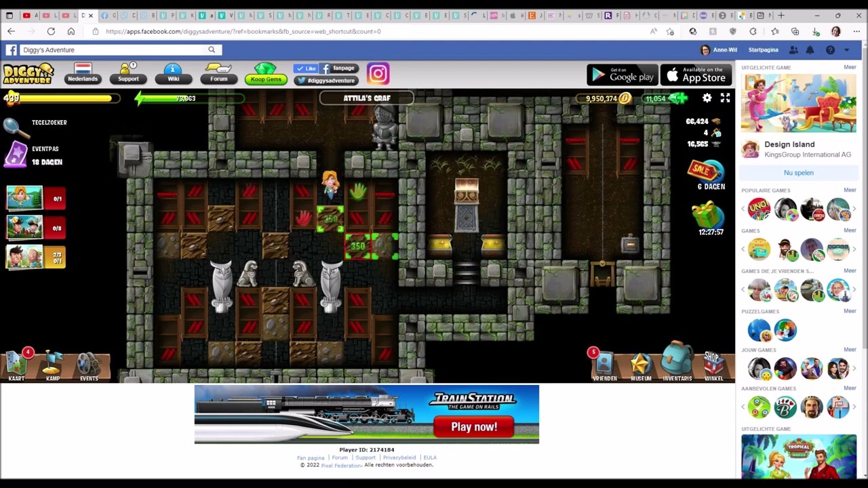Click the Diggy's Adventure logo
The height and width of the screenshot is (488, 868).
pos(28,74)
